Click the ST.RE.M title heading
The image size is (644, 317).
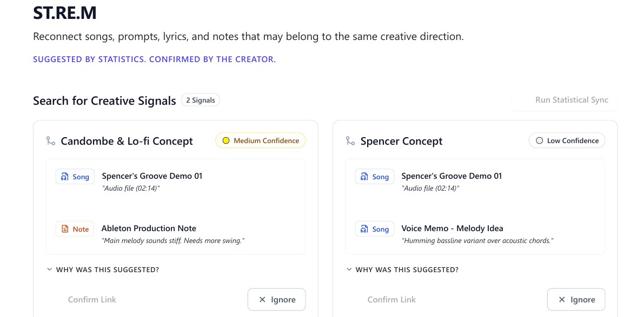[65, 13]
